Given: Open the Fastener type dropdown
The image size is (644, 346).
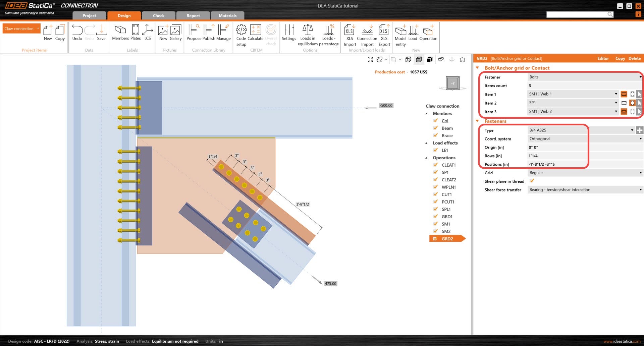Looking at the screenshot, I should pos(584,77).
